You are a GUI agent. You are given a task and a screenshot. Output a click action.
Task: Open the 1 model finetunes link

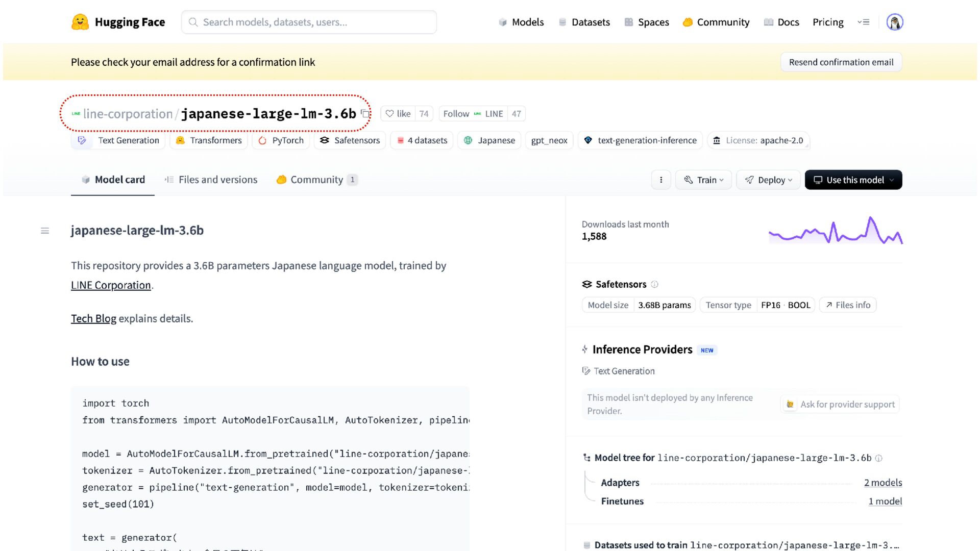coord(885,501)
